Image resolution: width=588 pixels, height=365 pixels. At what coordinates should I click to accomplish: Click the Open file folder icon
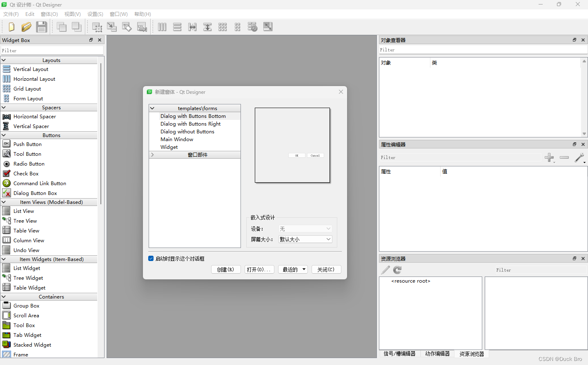27,27
